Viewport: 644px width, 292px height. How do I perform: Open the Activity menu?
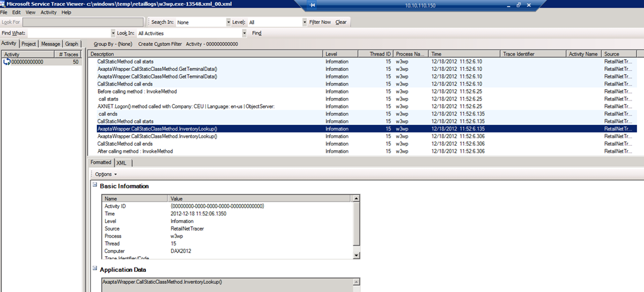click(x=48, y=13)
